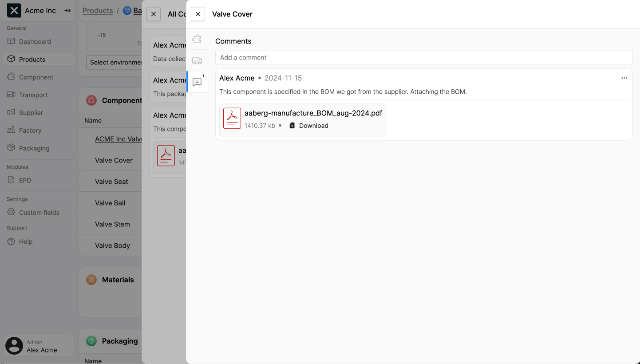The width and height of the screenshot is (640, 364).
Task: Click the PDF file icon in the comment attachment
Action: 232,119
